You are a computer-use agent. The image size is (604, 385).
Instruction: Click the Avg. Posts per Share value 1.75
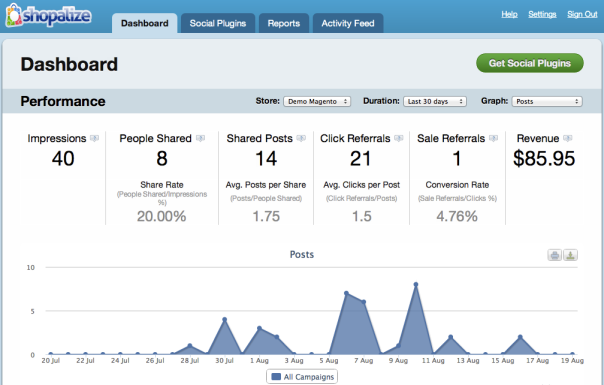(x=266, y=216)
